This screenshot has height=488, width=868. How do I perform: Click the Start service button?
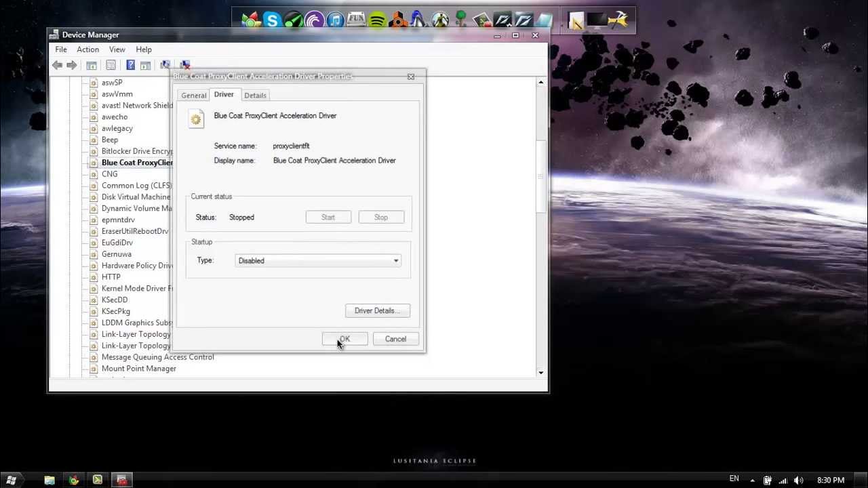[x=328, y=218]
